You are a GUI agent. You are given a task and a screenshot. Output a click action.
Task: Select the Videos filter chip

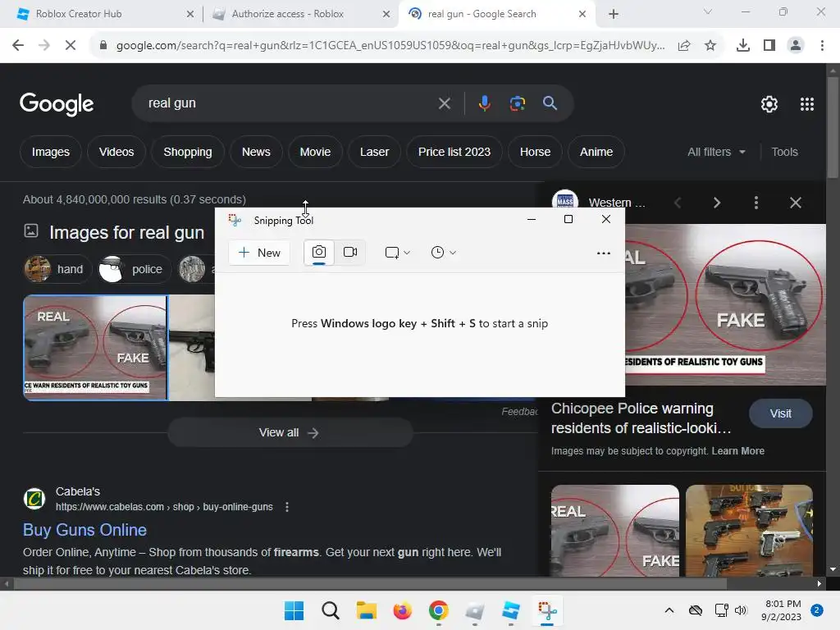[x=116, y=152]
